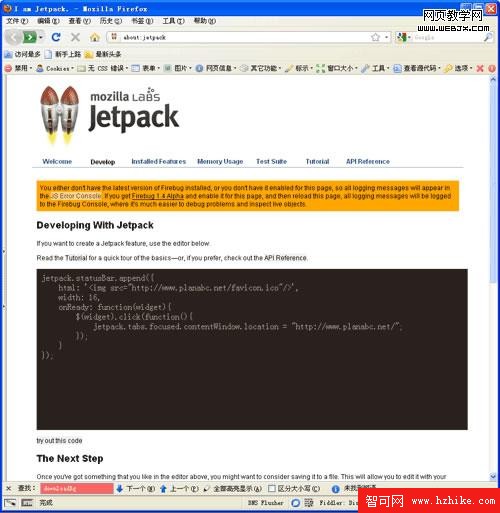
Task: Open the Cookies dropdown in developer toolbar
Action: [x=55, y=68]
